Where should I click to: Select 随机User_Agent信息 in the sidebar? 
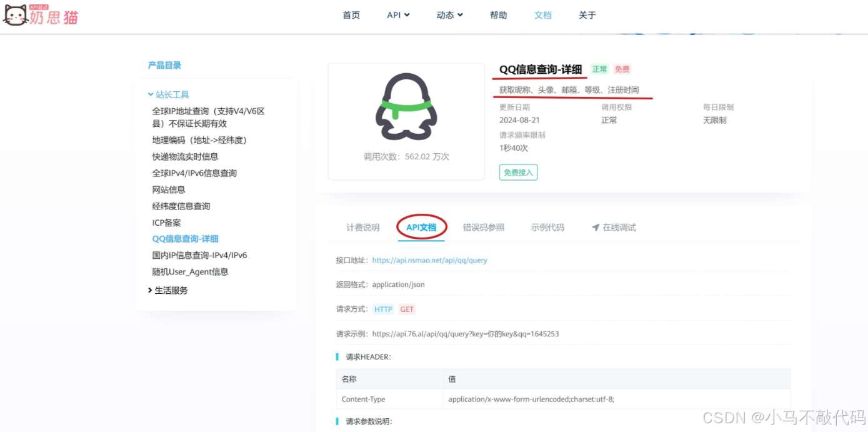point(191,272)
